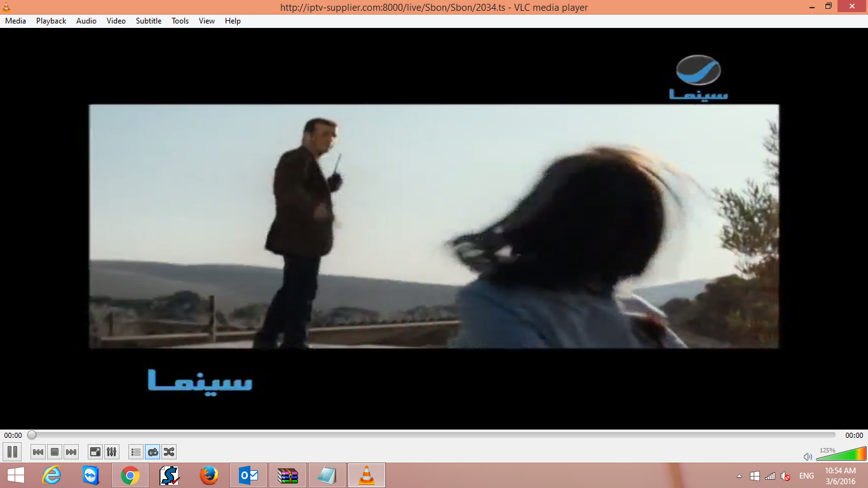Click elapsed time label 00:00 on left

(x=13, y=435)
